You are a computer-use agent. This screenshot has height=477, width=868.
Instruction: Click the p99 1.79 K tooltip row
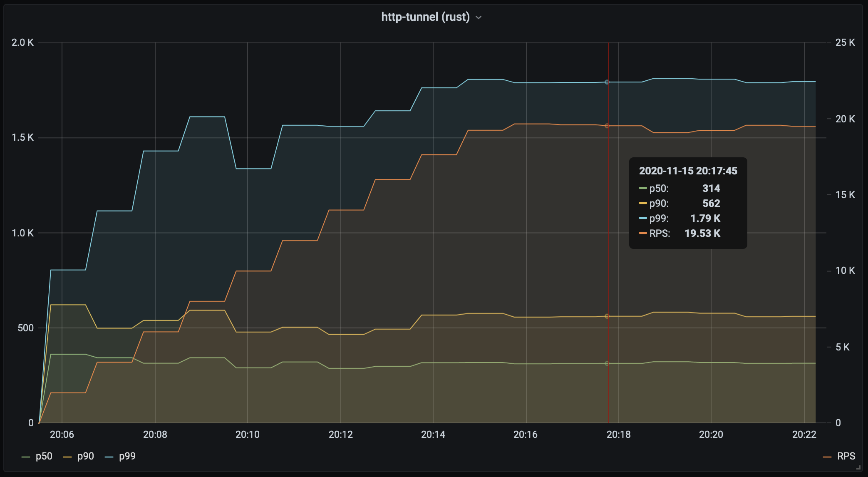coord(680,219)
